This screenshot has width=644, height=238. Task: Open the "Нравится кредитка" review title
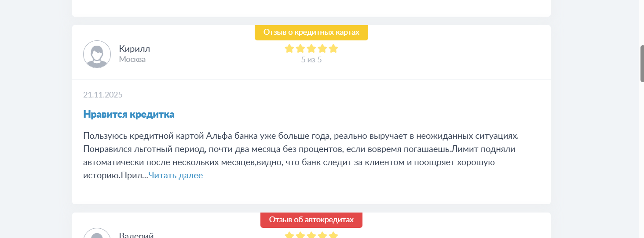click(129, 115)
